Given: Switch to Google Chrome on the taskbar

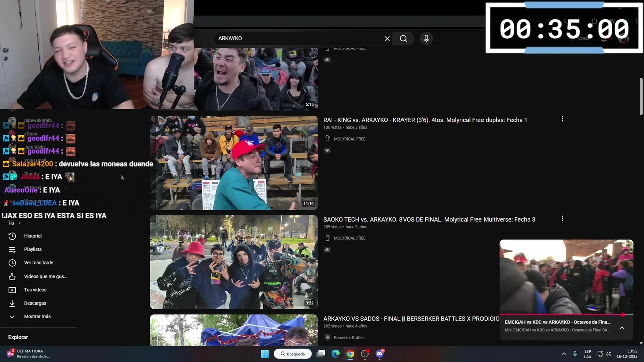Looking at the screenshot, I should click(x=350, y=354).
